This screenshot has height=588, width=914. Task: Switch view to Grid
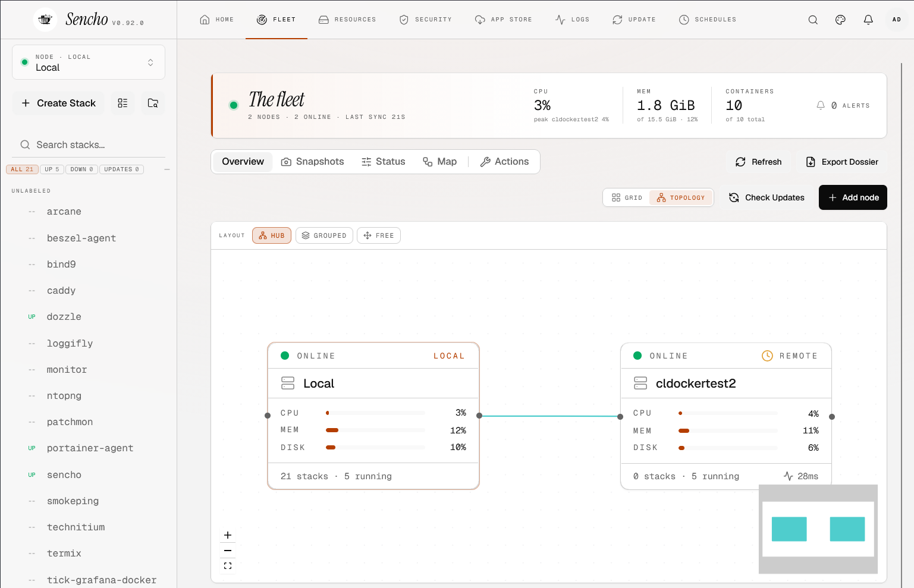[627, 197]
